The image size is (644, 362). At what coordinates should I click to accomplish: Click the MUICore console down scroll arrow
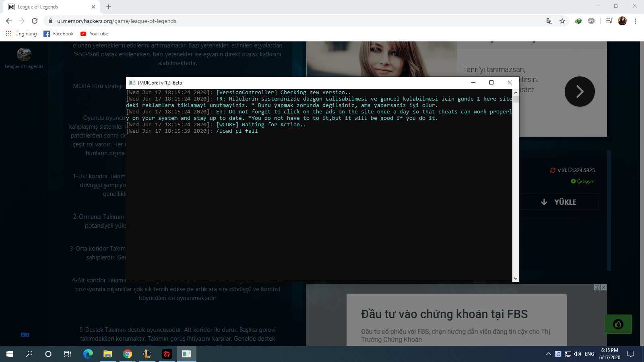(516, 278)
